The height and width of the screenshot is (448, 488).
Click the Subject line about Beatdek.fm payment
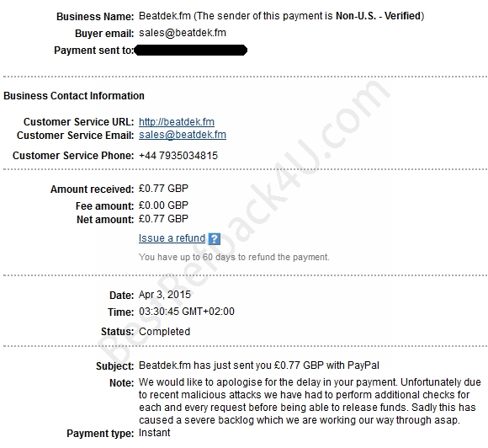click(x=259, y=365)
